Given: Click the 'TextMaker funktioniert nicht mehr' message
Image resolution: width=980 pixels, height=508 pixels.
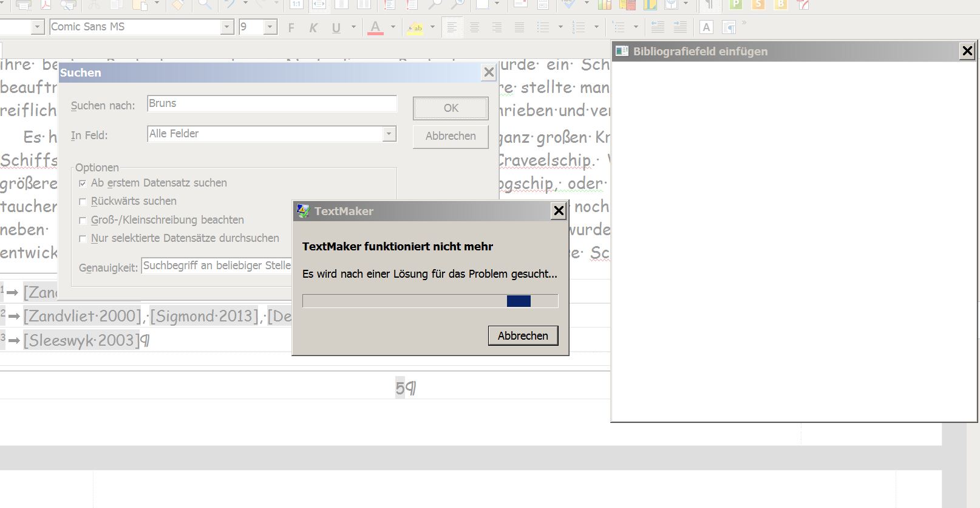Looking at the screenshot, I should tap(398, 246).
